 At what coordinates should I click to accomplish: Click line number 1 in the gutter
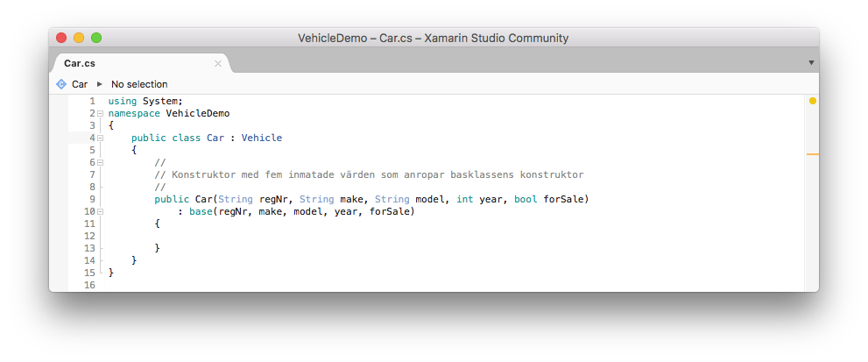click(x=93, y=102)
